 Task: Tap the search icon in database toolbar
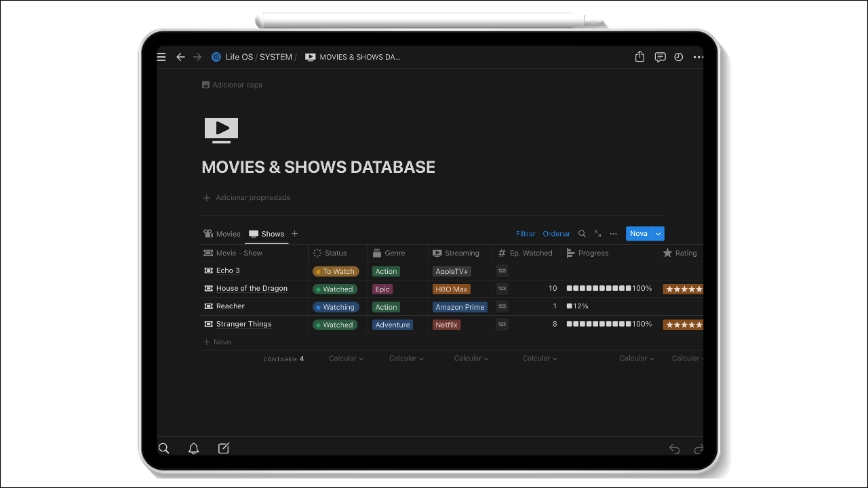click(582, 234)
